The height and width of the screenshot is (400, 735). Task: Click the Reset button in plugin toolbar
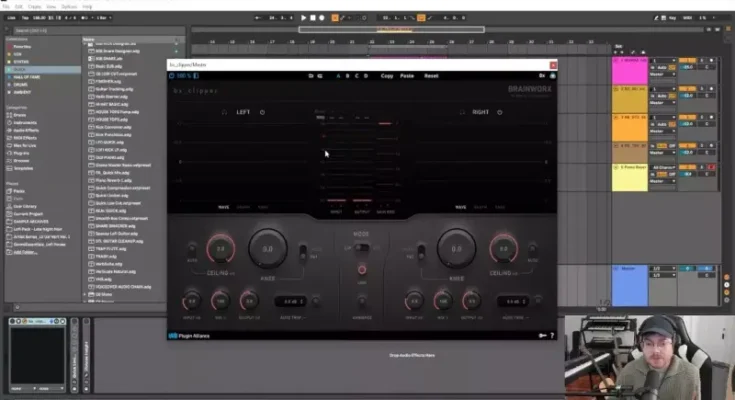click(x=431, y=76)
